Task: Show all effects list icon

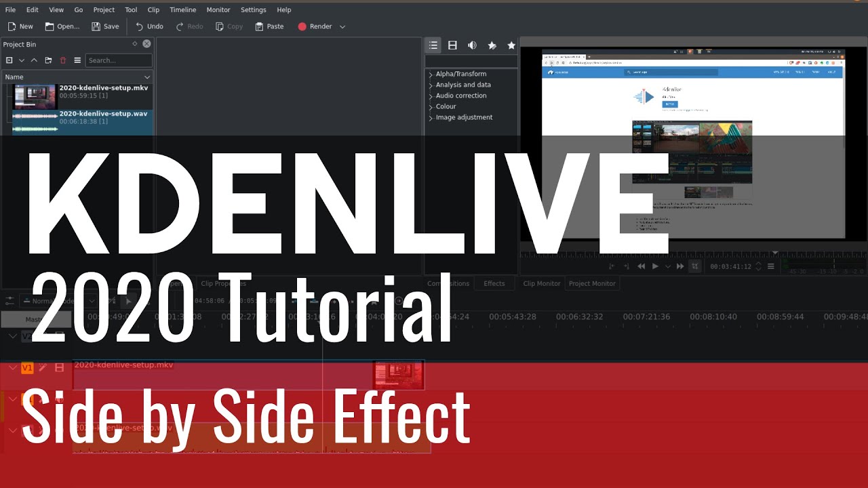Action: [x=433, y=45]
